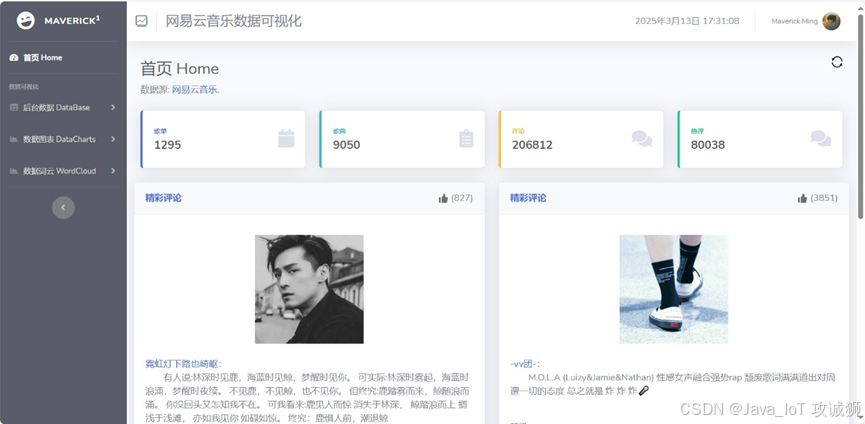865x424 pixels.
Task: Open the 后台数据 DataBase menu
Action: point(63,108)
